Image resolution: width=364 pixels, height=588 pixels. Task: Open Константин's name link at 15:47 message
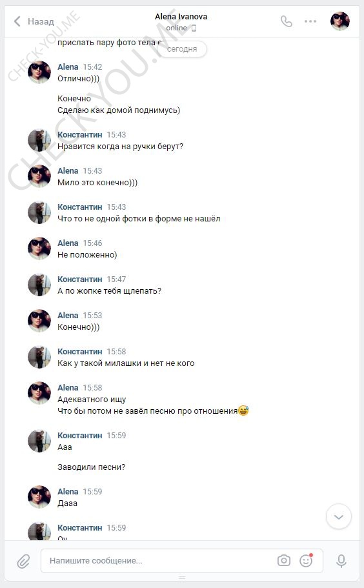(x=80, y=279)
